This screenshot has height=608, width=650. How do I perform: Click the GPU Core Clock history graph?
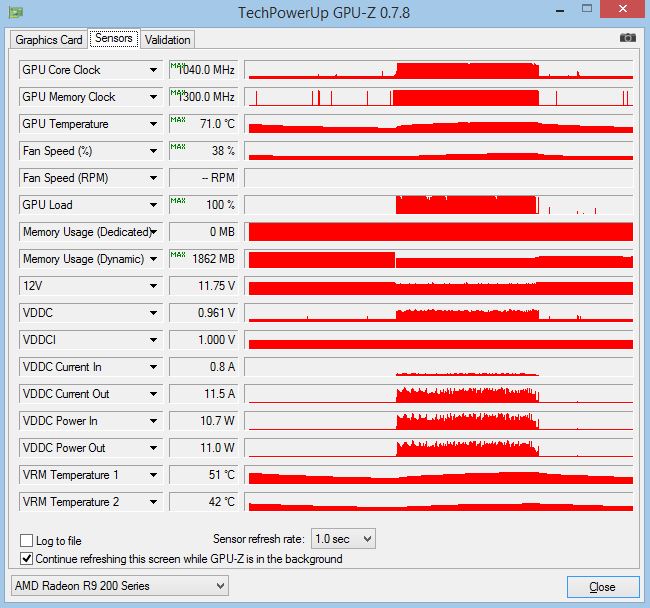pyautogui.click(x=439, y=70)
